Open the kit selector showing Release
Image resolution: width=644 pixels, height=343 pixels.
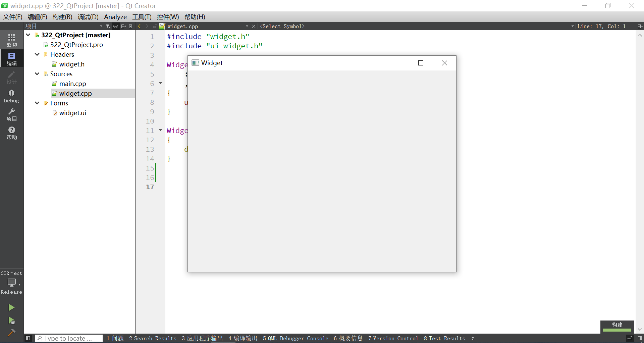pyautogui.click(x=12, y=283)
